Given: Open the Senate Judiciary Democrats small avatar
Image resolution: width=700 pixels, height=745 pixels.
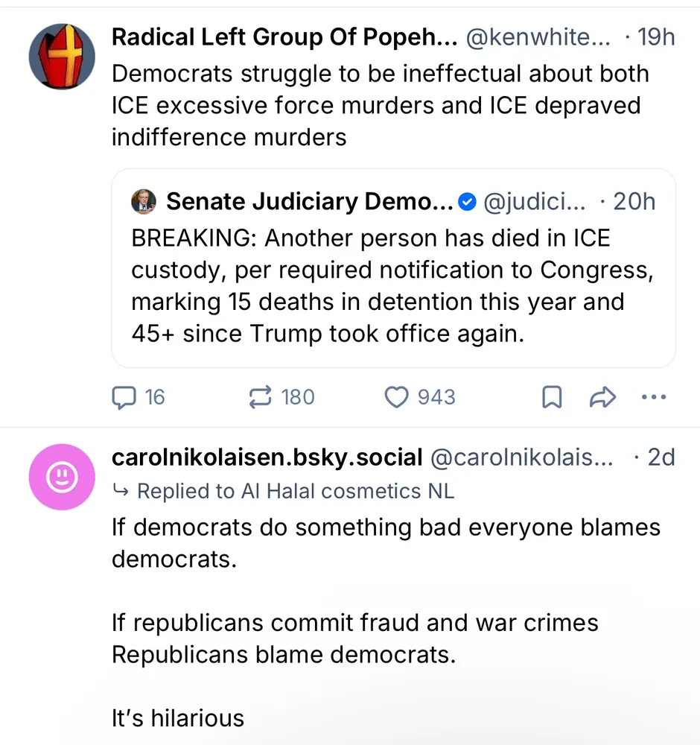Looking at the screenshot, I should coord(144,201).
